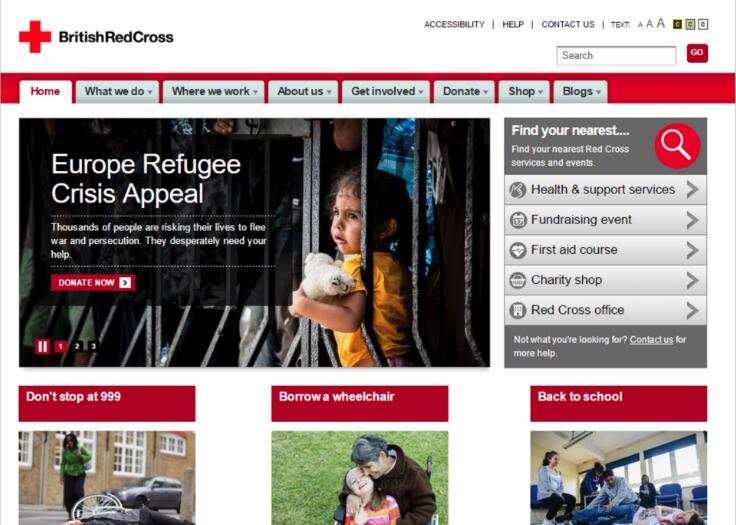736x525 pixels.
Task: Switch to slide 2 of the carousel
Action: (77, 347)
